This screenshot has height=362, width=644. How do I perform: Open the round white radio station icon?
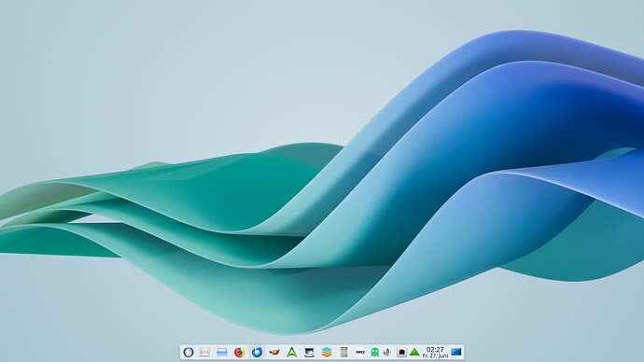tap(360, 352)
